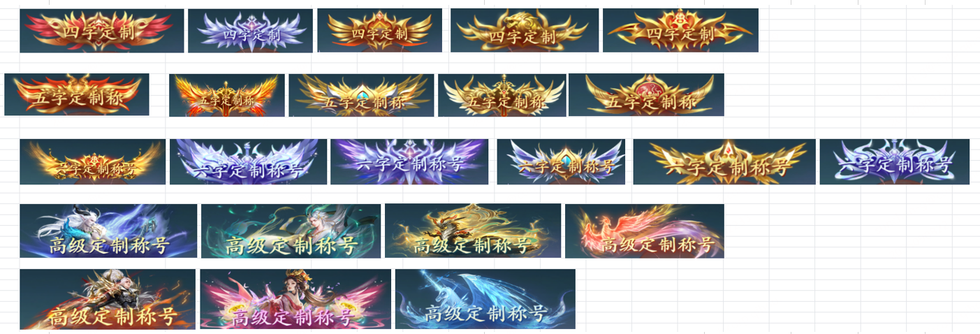The image size is (980, 334).
Task: Select the golden dragon 高级定制称号 banner
Action: [473, 231]
